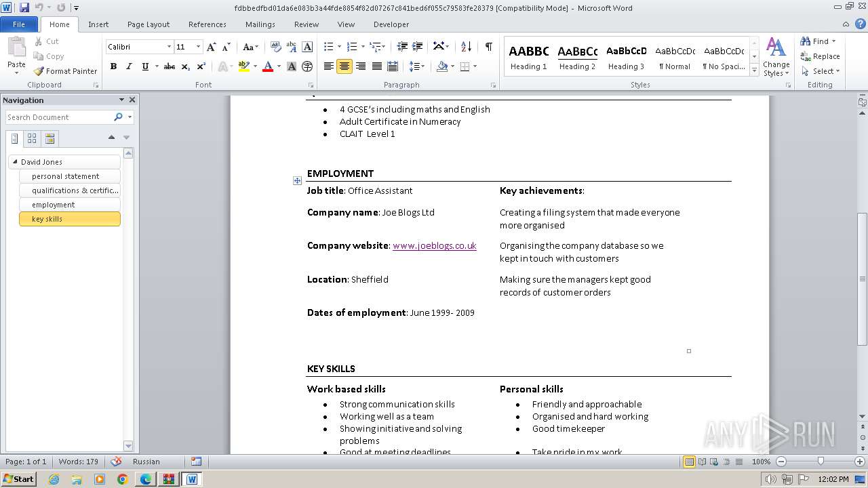868x488 pixels.
Task: Toggle bold formatting
Action: (x=113, y=66)
